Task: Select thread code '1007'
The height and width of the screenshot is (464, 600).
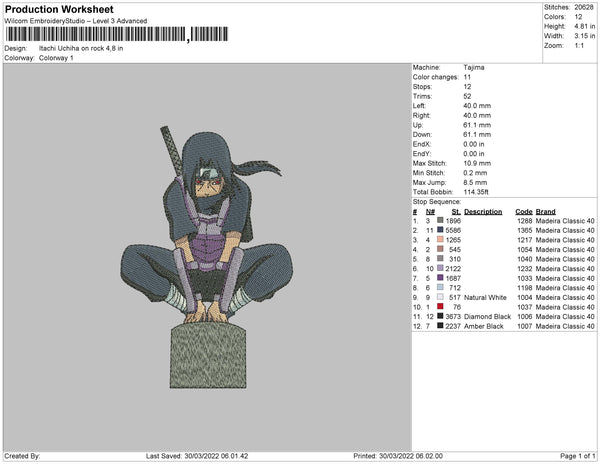Action: pyautogui.click(x=525, y=326)
